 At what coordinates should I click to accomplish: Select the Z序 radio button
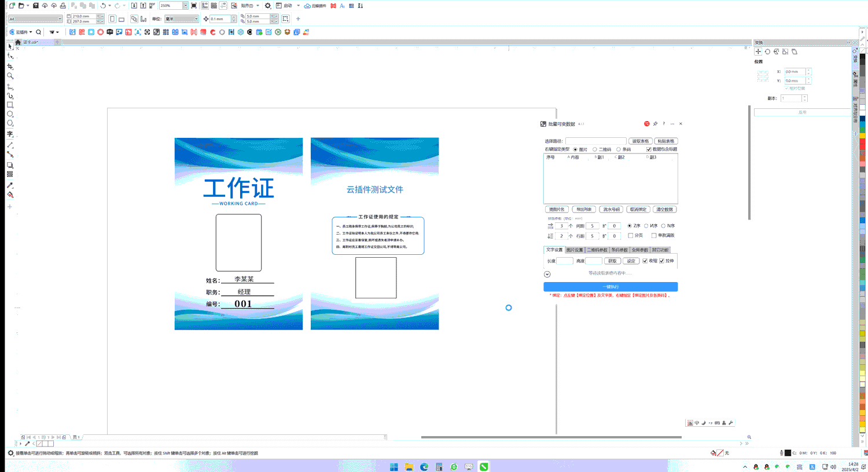click(x=630, y=226)
